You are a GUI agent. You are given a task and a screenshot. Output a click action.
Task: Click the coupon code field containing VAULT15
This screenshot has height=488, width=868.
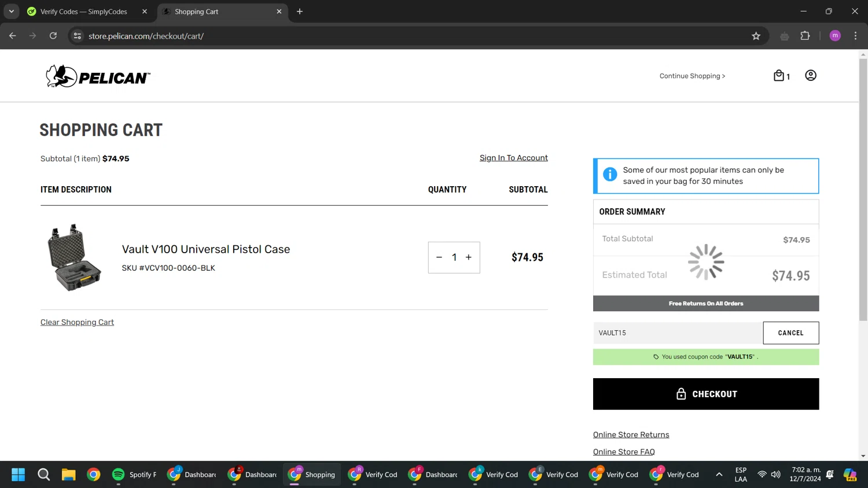(x=678, y=333)
